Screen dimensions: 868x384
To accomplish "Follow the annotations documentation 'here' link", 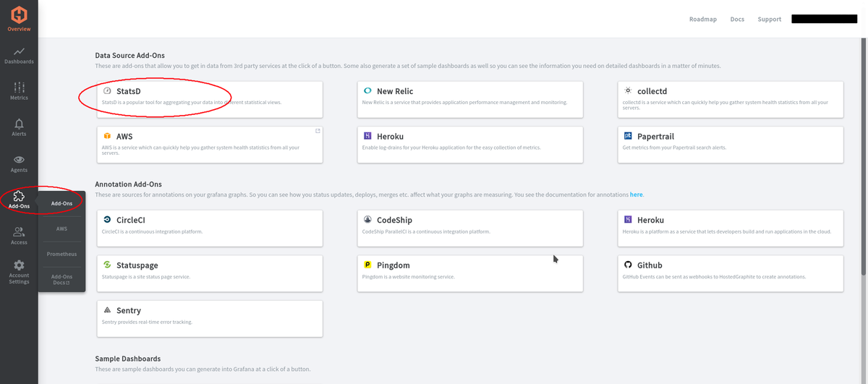I will click(636, 195).
